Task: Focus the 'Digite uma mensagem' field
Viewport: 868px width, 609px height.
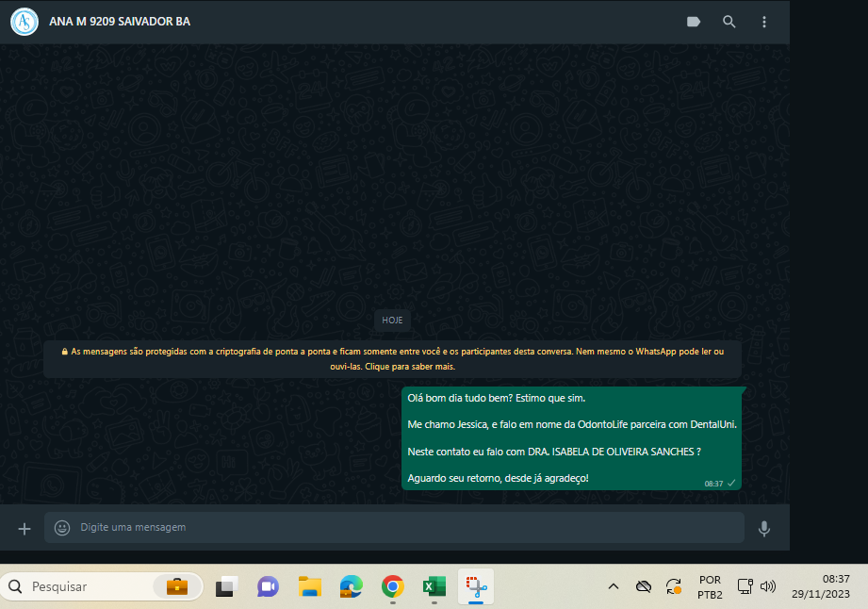Action: (394, 527)
